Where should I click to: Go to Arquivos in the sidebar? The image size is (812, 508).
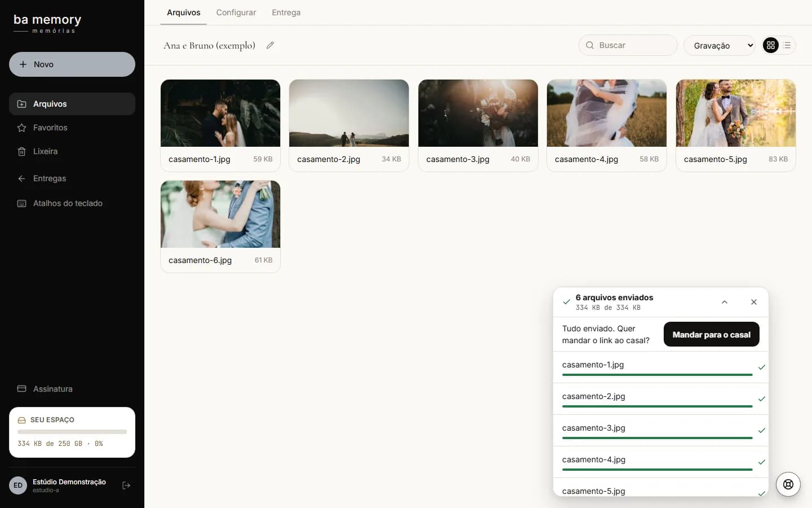click(72, 104)
